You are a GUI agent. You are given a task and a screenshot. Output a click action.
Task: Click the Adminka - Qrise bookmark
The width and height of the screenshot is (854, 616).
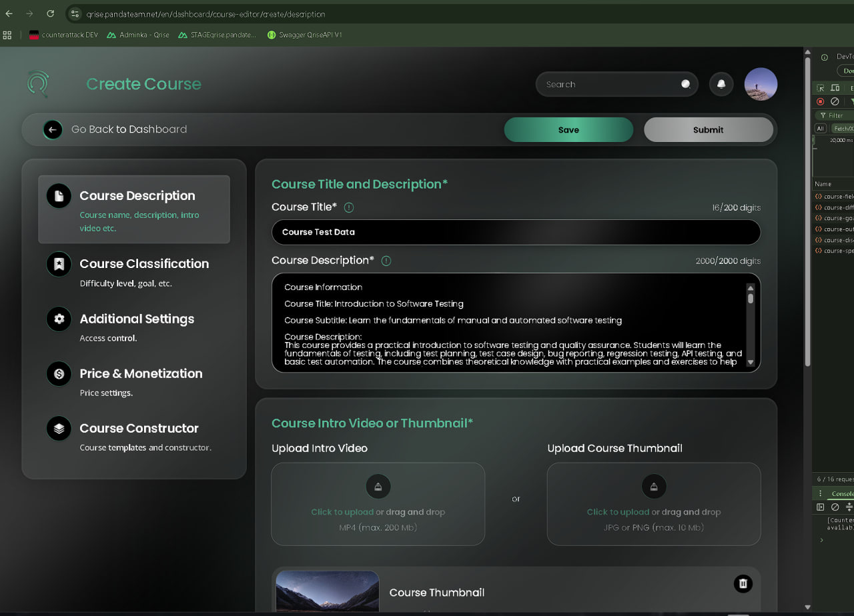point(139,35)
